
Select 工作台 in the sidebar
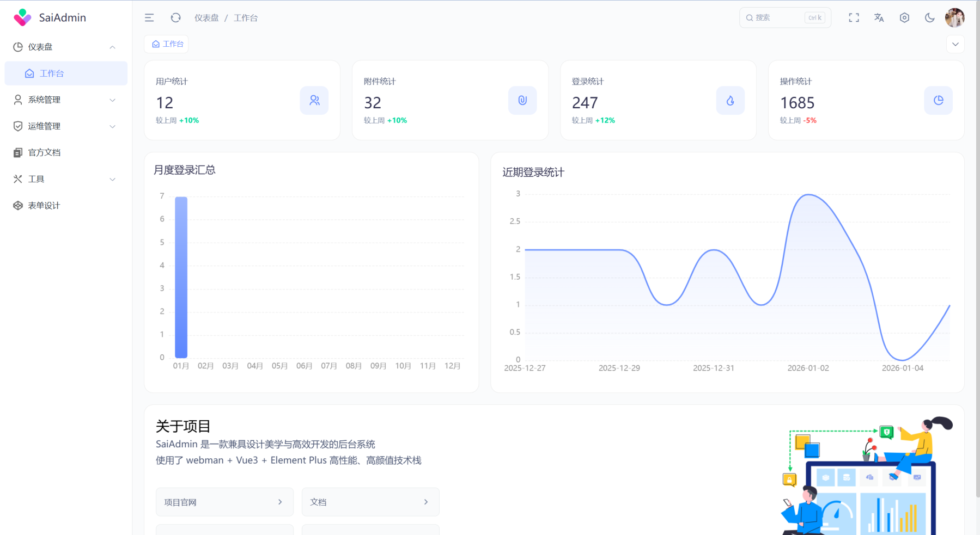pos(52,73)
